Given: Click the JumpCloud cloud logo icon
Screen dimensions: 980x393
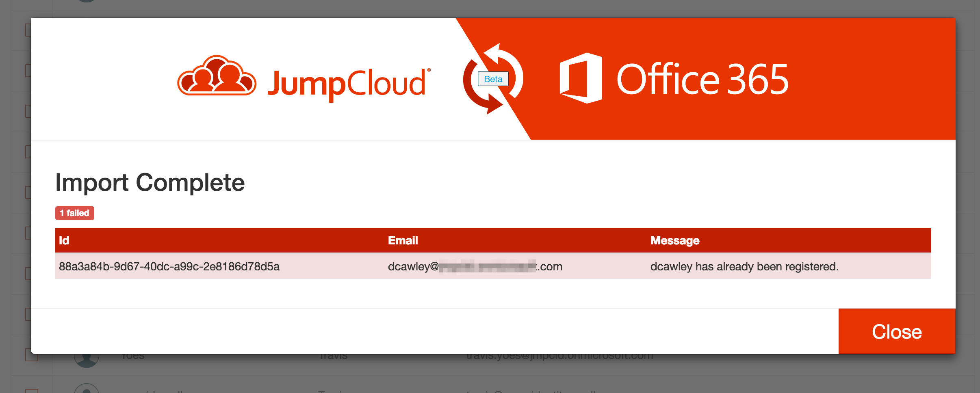Looking at the screenshot, I should point(217,76).
